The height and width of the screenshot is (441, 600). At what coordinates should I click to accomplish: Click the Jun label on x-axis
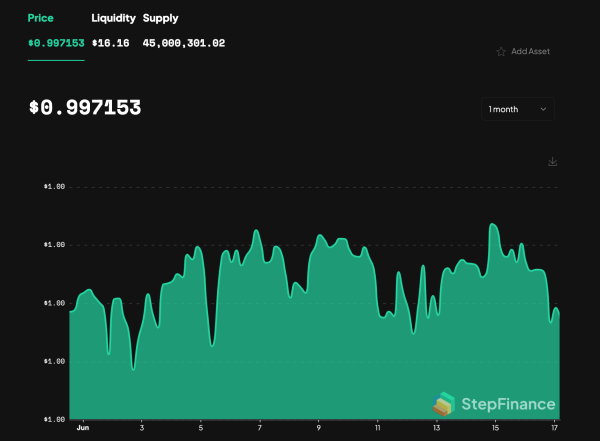83,428
